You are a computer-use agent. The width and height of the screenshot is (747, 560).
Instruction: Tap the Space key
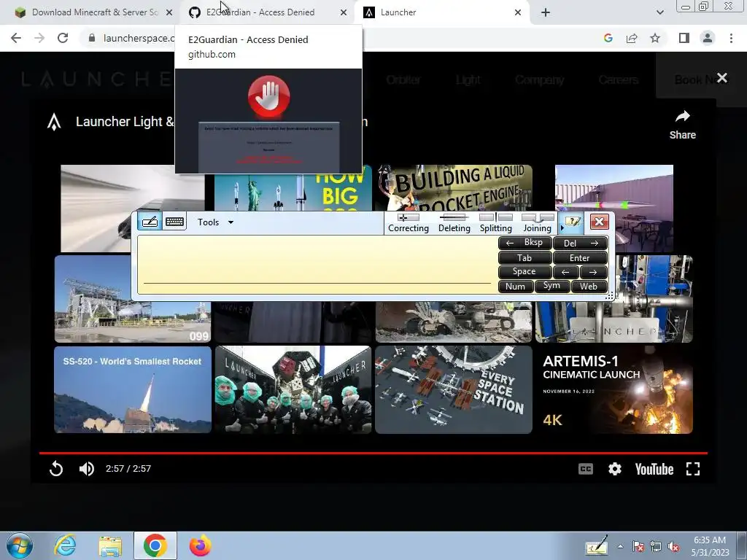click(525, 272)
